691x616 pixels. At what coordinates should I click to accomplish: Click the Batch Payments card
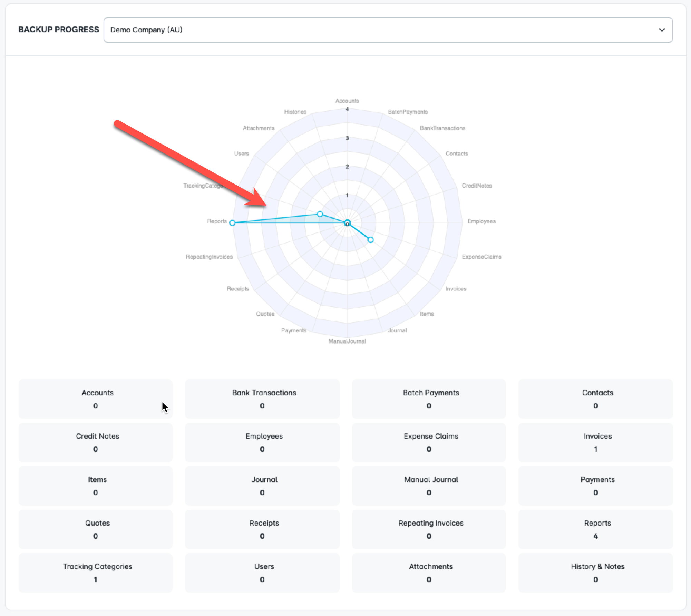click(x=429, y=399)
